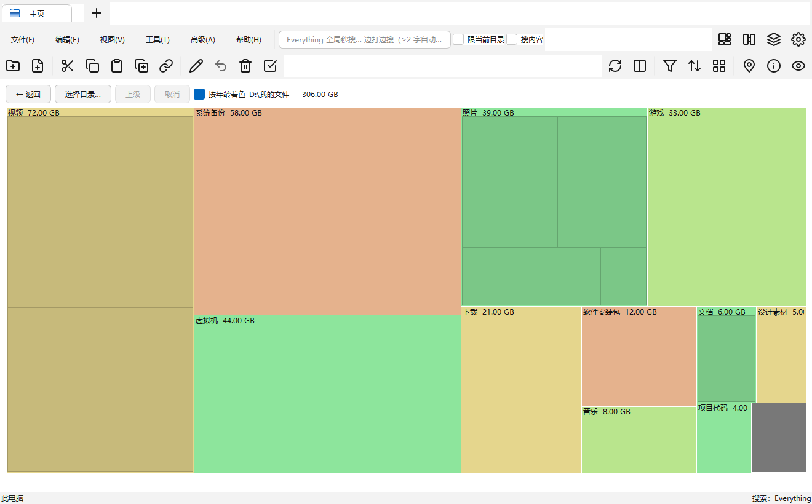Open settings via the gear icon

[x=798, y=39]
